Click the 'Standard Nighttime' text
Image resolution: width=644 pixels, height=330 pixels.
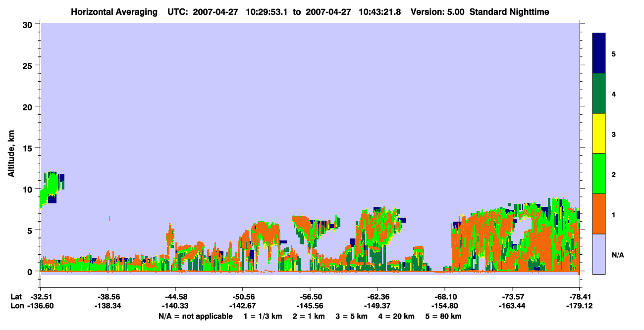509,12
